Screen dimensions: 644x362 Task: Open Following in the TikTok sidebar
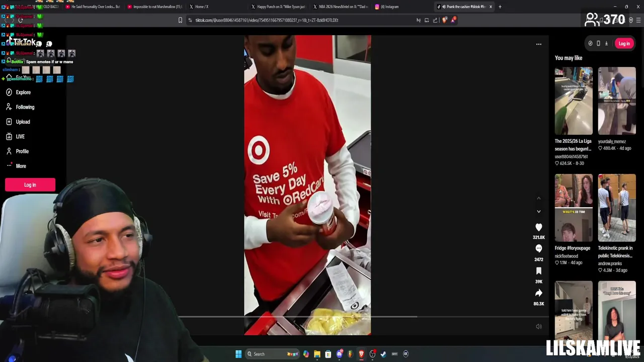(x=25, y=107)
